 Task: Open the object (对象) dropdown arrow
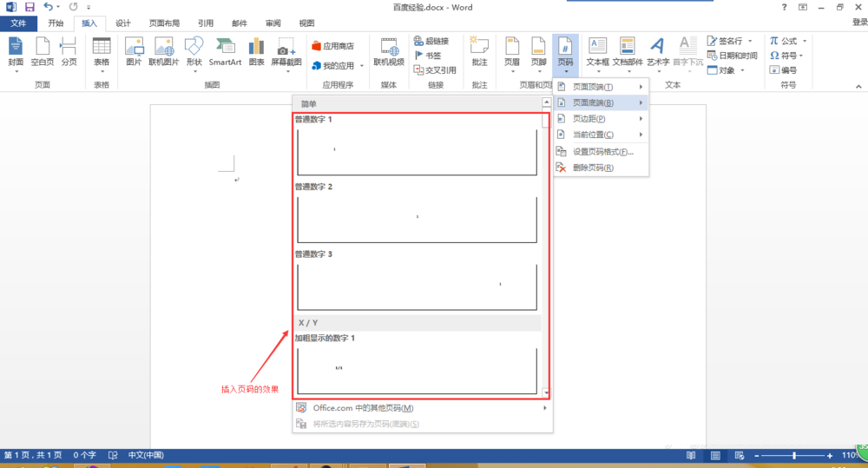coord(742,70)
